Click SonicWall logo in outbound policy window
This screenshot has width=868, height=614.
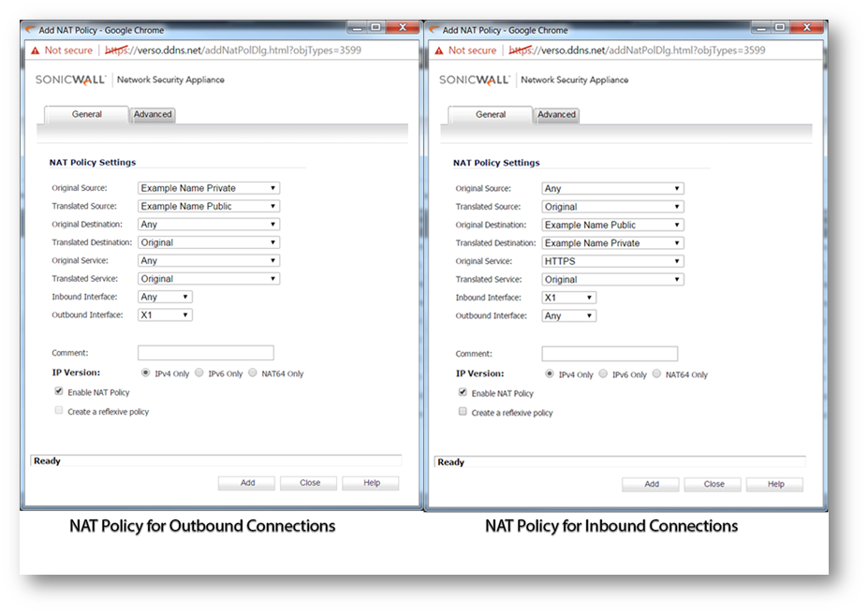tap(70, 80)
